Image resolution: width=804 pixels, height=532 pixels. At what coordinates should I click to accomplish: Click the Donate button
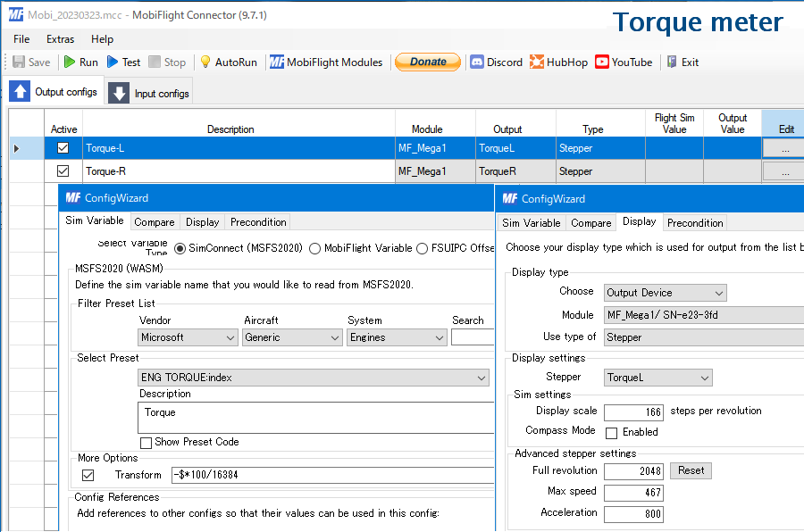[x=428, y=62]
